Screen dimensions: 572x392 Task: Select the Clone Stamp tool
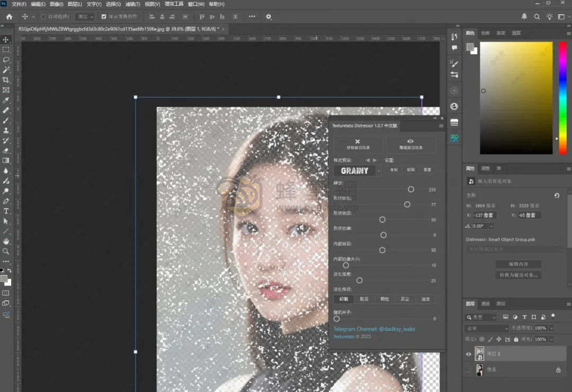coord(6,130)
